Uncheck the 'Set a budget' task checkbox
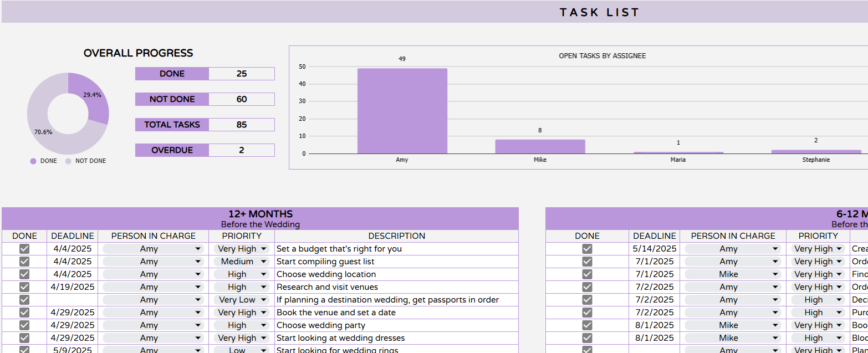 [24, 249]
